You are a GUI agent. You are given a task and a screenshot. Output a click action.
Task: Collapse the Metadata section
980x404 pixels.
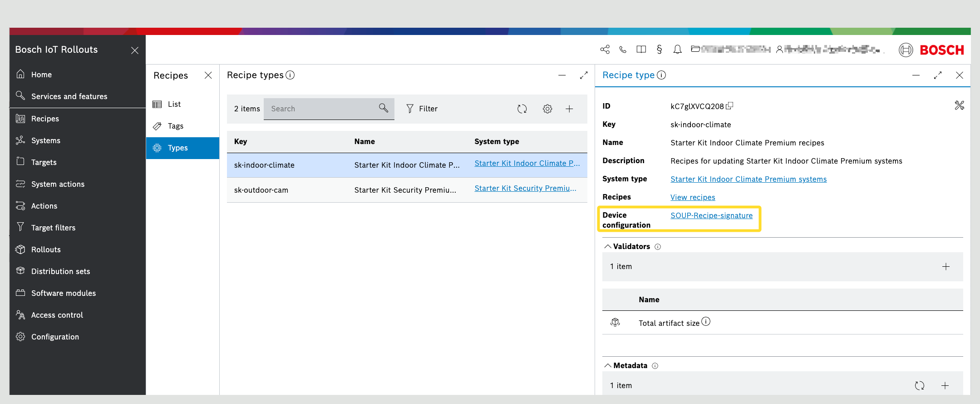point(608,365)
